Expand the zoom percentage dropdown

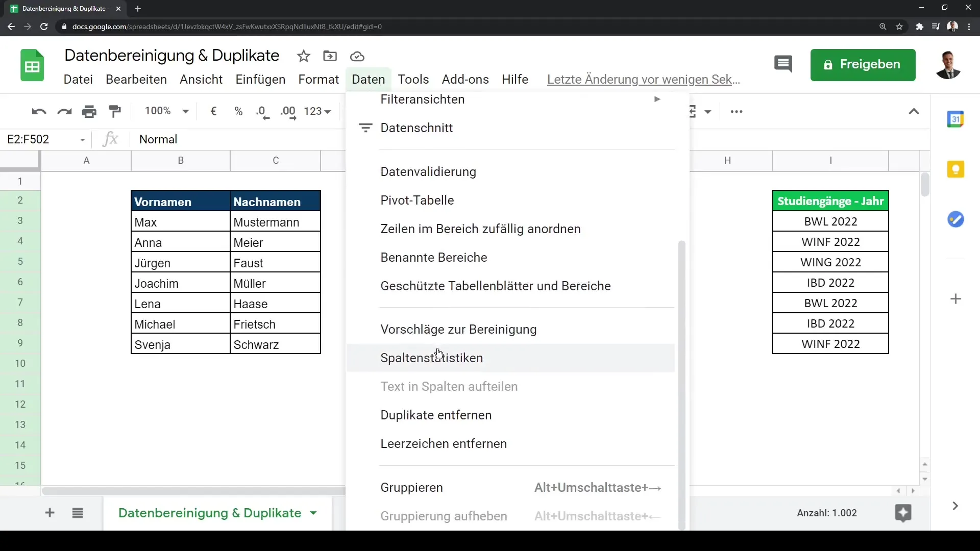187,112
